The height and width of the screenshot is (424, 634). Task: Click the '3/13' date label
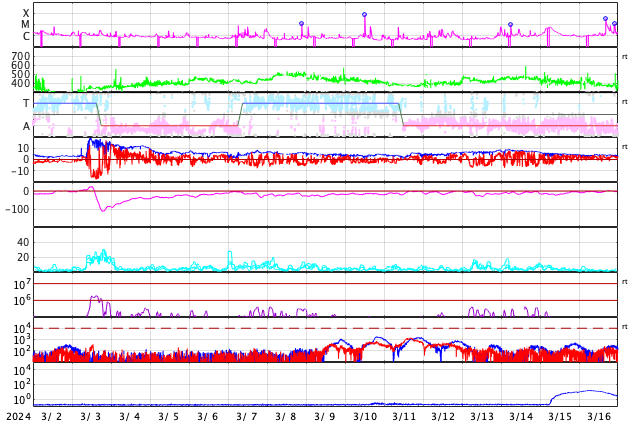click(482, 417)
